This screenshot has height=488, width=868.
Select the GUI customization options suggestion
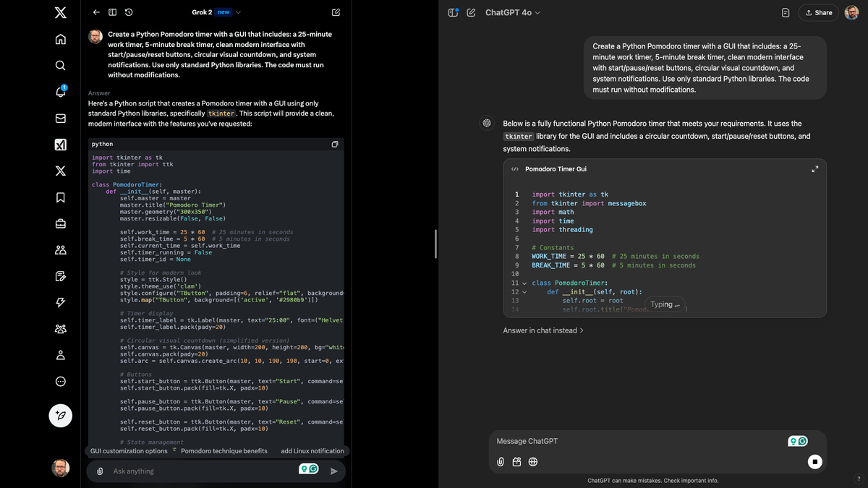[x=129, y=451]
